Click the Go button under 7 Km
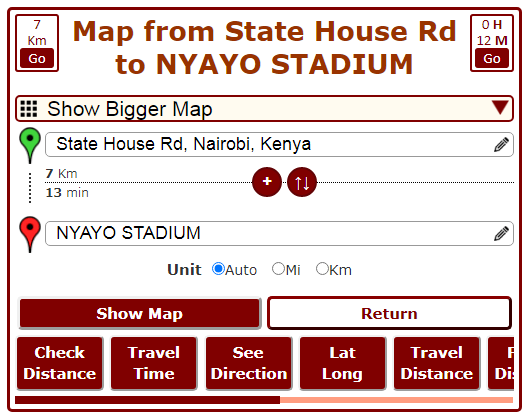Image resolution: width=531 pixels, height=417 pixels. [x=37, y=59]
